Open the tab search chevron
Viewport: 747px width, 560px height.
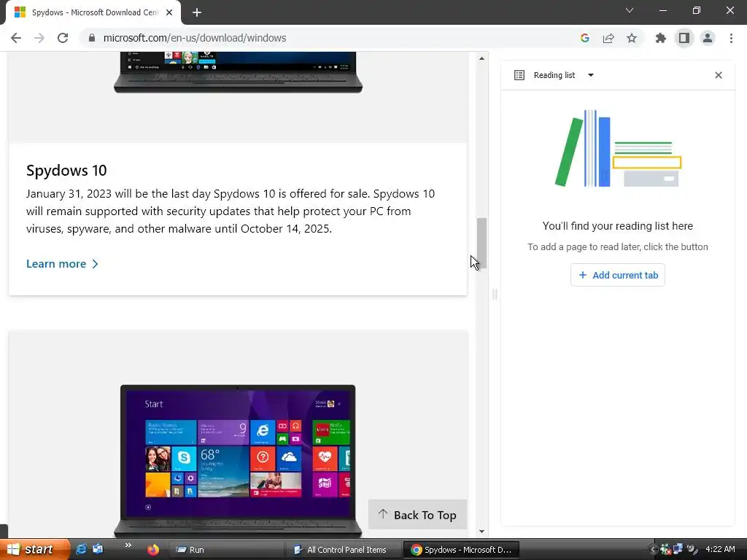click(x=630, y=10)
